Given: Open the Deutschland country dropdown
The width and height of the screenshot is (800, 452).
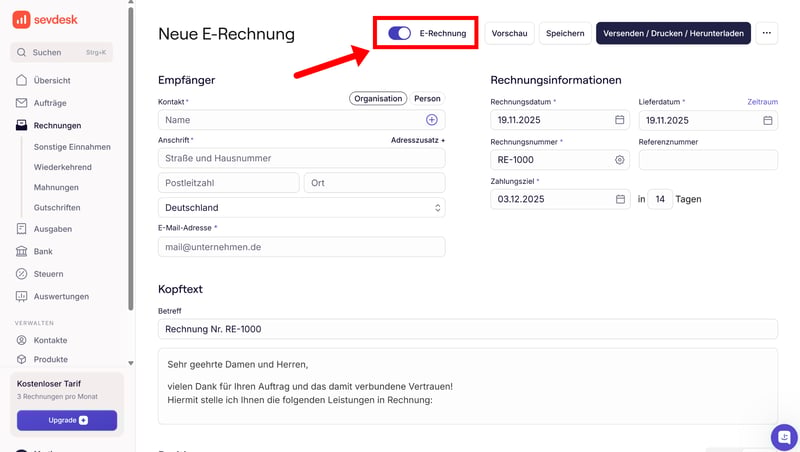Looking at the screenshot, I should pos(301,208).
